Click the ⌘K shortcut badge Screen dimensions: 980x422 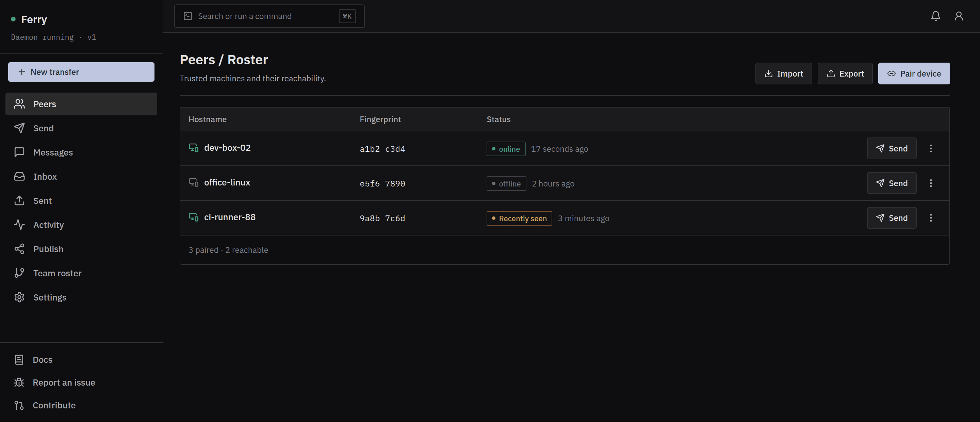pyautogui.click(x=347, y=16)
